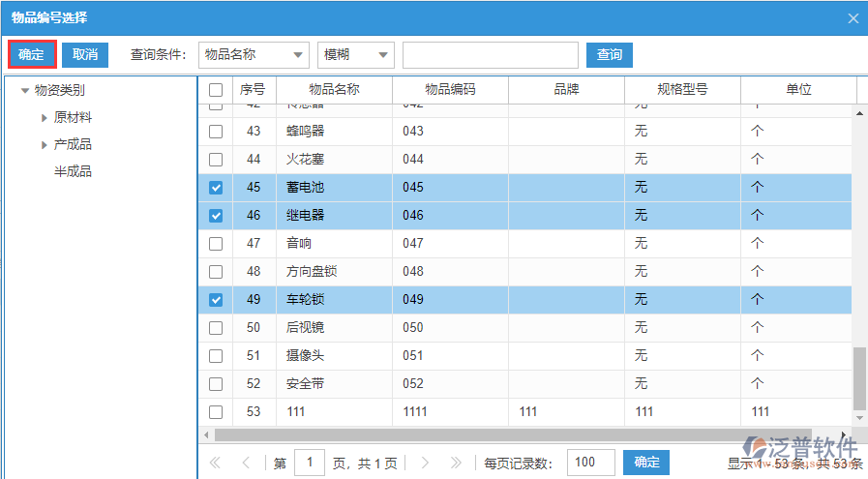Image resolution: width=868 pixels, height=479 pixels.
Task: Sort by 物品名称 column header
Action: (x=335, y=90)
